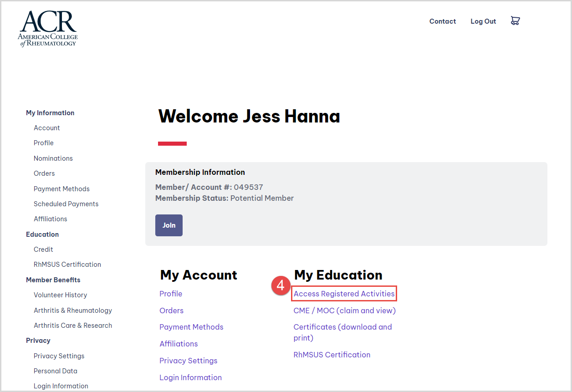
Task: Select Privacy Settings in the sidebar
Action: pyautogui.click(x=59, y=356)
